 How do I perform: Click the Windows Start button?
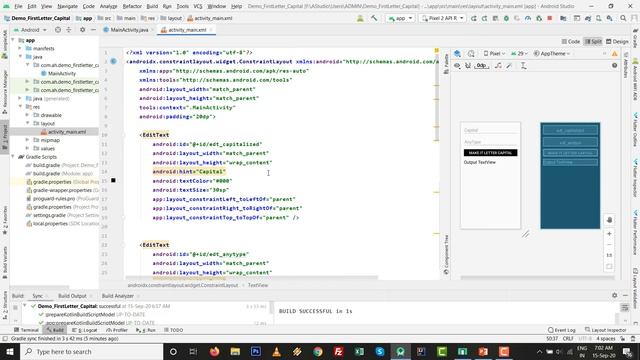(10, 351)
